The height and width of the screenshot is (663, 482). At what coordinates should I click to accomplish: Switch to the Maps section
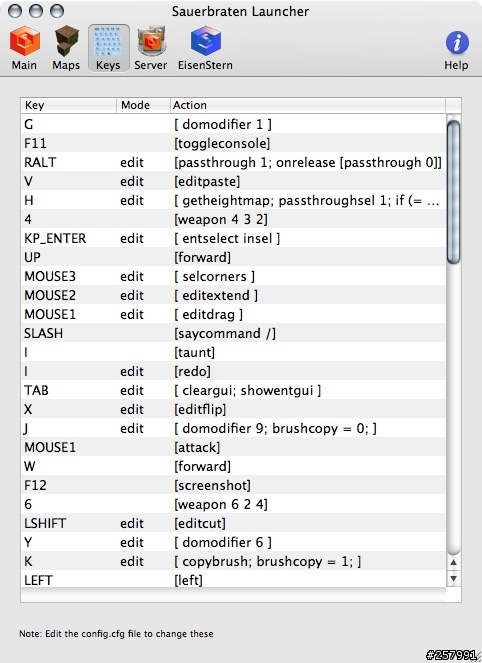coord(66,48)
